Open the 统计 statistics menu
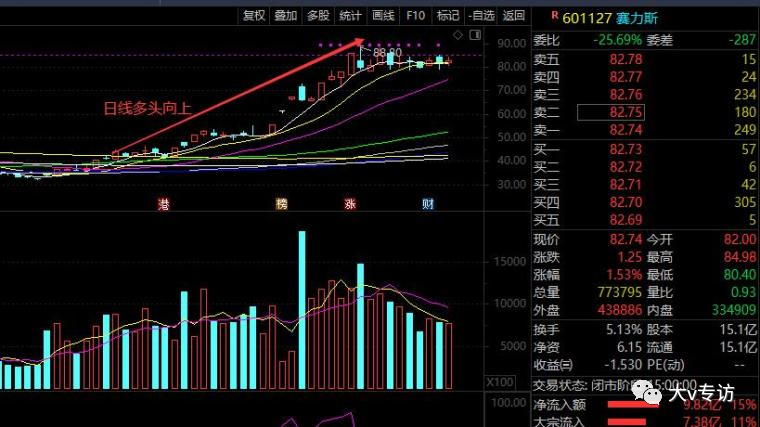Image resolution: width=760 pixels, height=427 pixels. pyautogui.click(x=350, y=16)
